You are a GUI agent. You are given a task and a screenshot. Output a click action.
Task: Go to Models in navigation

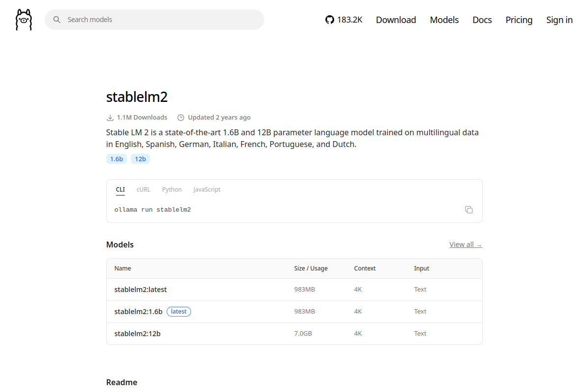(444, 20)
